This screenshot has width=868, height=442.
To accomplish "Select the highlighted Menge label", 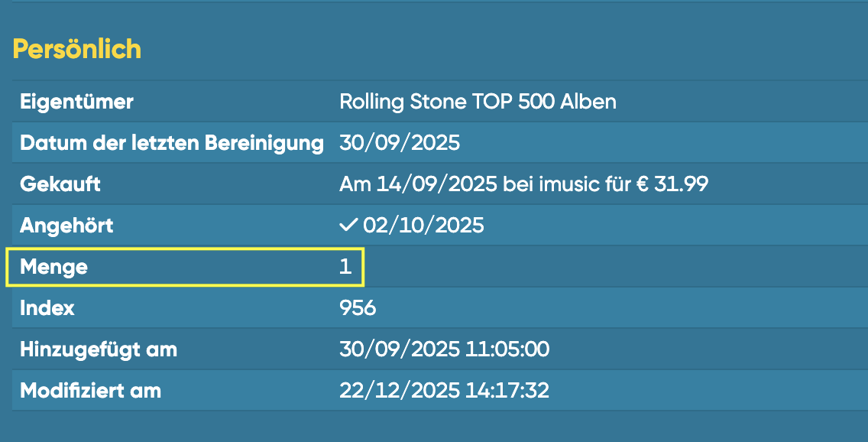I will [x=53, y=267].
